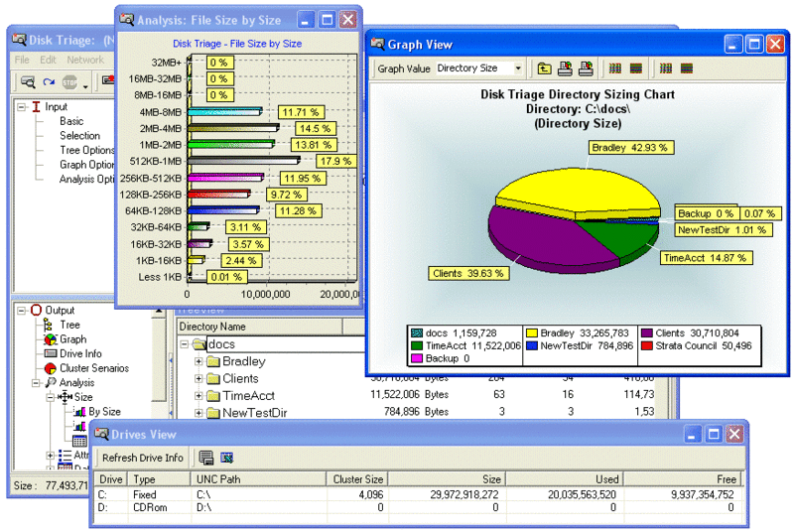This screenshot has width=794, height=532.
Task: Click the last solid-stripes icon in Graph View toolbar
Action: [687, 68]
